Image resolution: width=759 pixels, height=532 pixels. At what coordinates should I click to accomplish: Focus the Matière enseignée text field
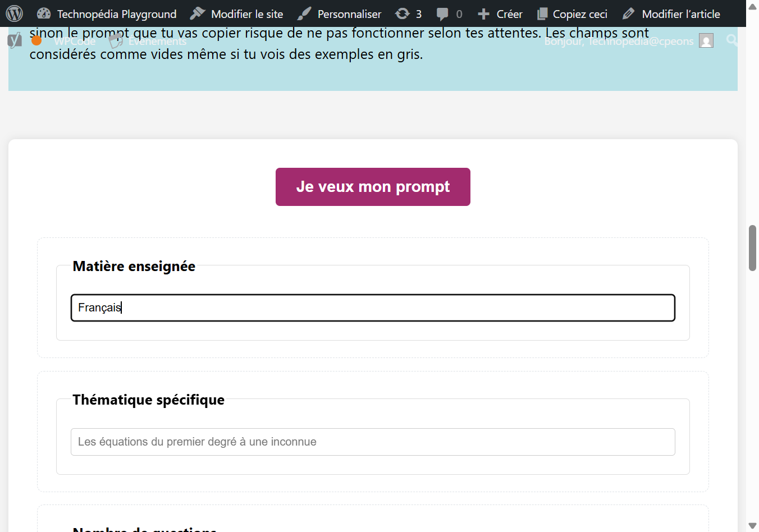(x=373, y=308)
